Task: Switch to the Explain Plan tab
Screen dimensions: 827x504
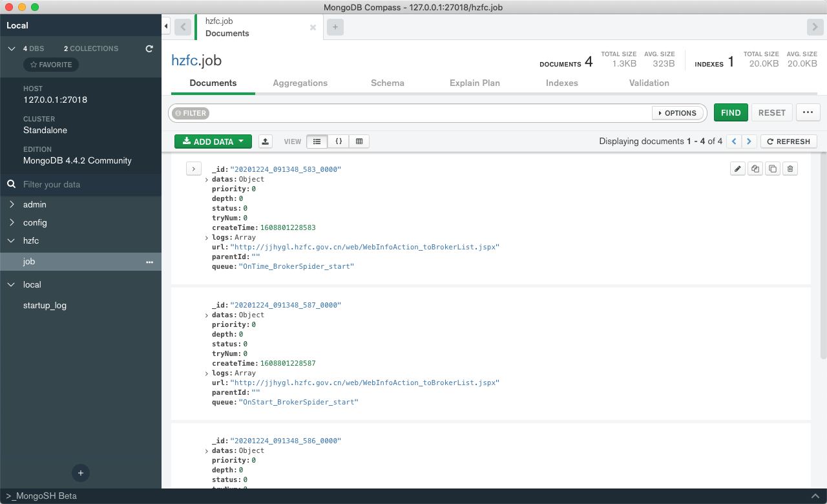Action: [x=475, y=83]
